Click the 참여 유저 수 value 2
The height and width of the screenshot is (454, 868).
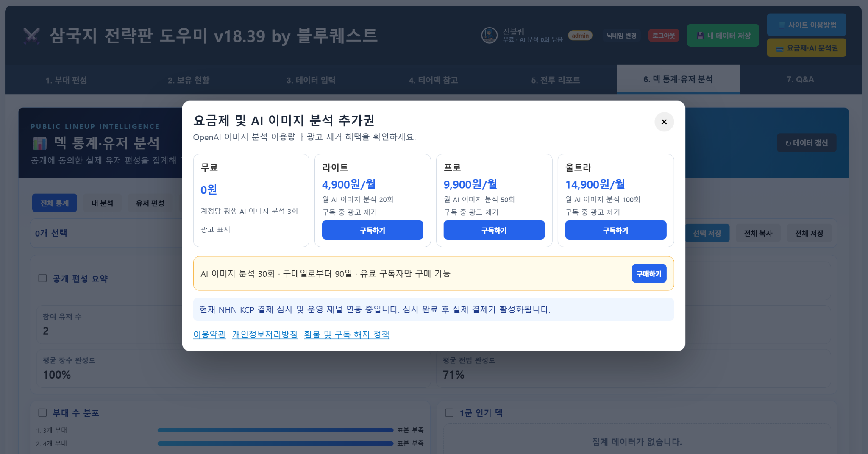pos(46,331)
